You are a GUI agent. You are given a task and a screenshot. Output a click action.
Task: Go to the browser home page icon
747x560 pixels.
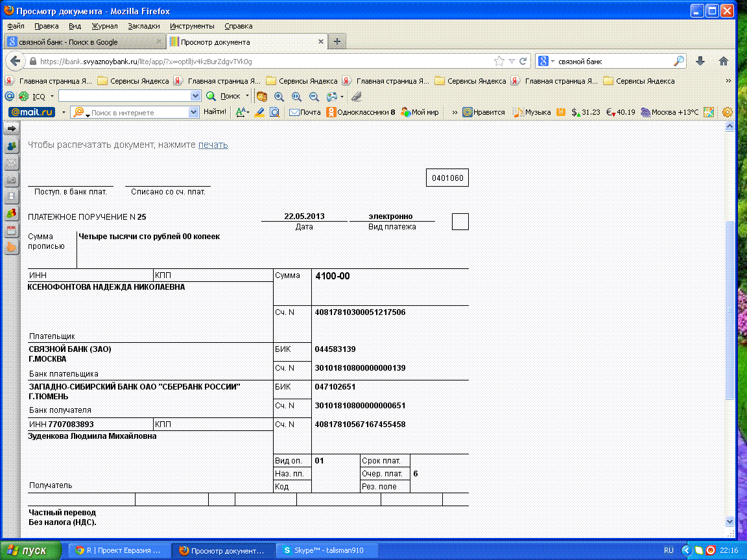723,61
